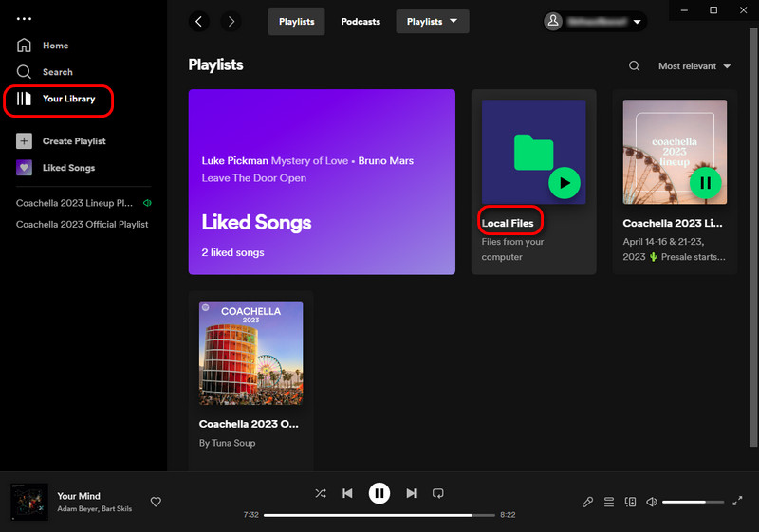The image size is (759, 532).
Task: Click the By Tuna Soup text
Action: [x=227, y=443]
